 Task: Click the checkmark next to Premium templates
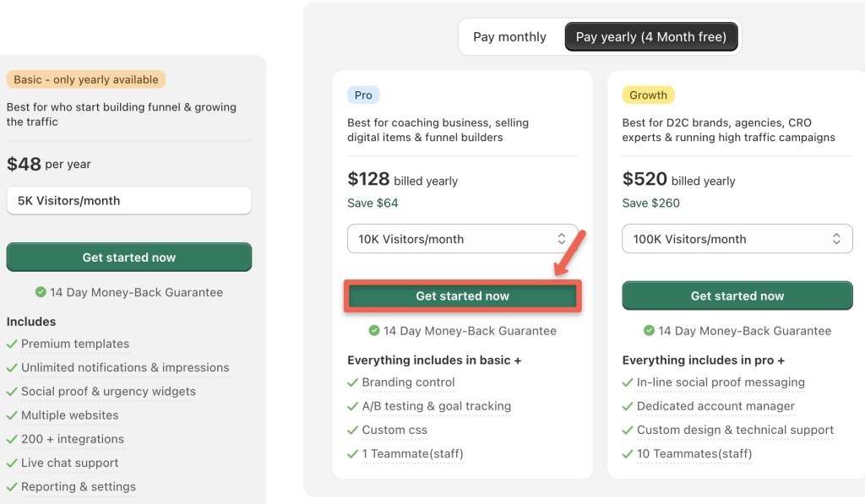point(12,344)
